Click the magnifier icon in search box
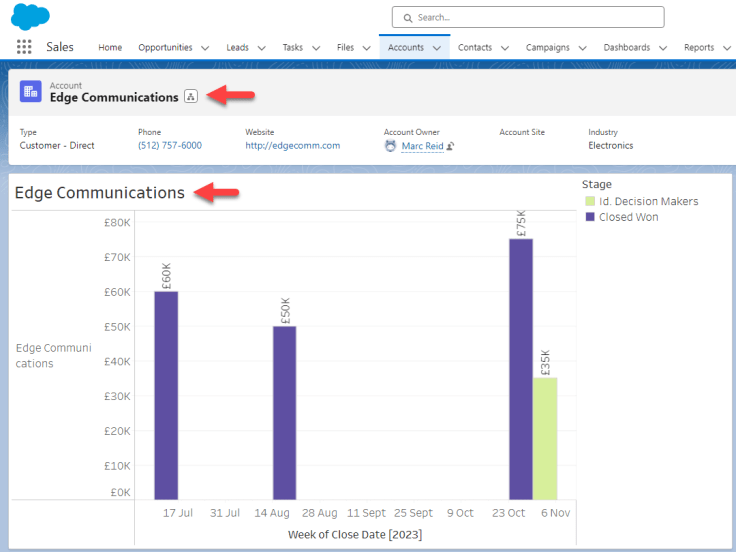This screenshot has width=736, height=552. tap(407, 17)
